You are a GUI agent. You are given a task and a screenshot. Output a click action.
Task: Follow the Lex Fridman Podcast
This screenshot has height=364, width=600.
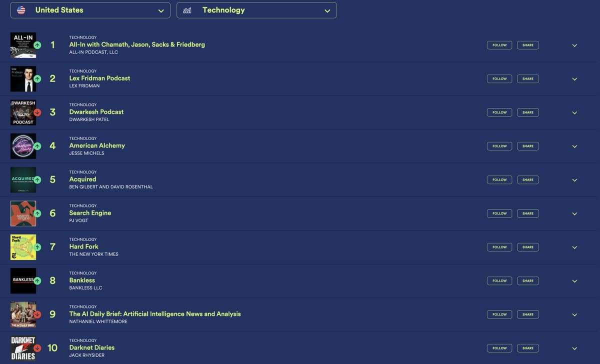point(499,78)
